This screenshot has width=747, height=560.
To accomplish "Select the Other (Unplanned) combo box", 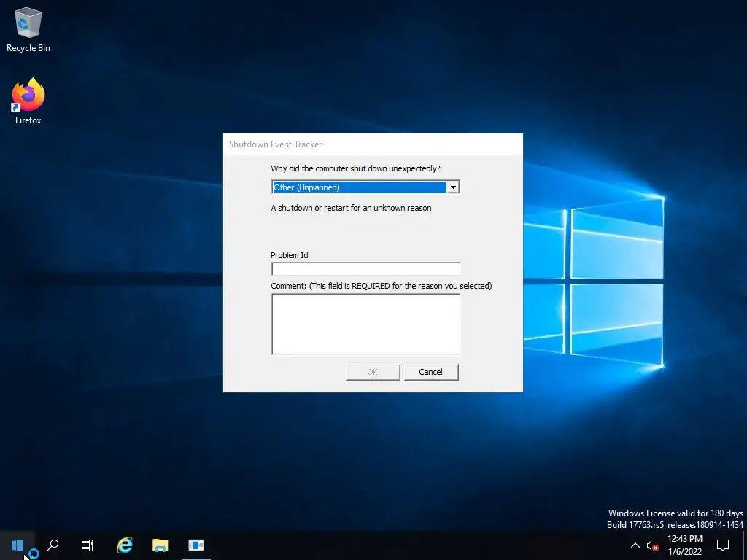I will 365,187.
